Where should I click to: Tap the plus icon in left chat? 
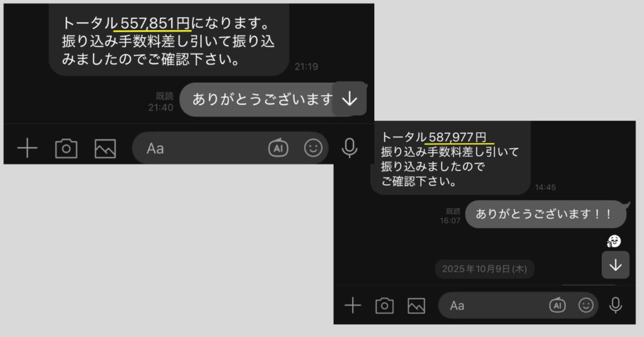(27, 148)
